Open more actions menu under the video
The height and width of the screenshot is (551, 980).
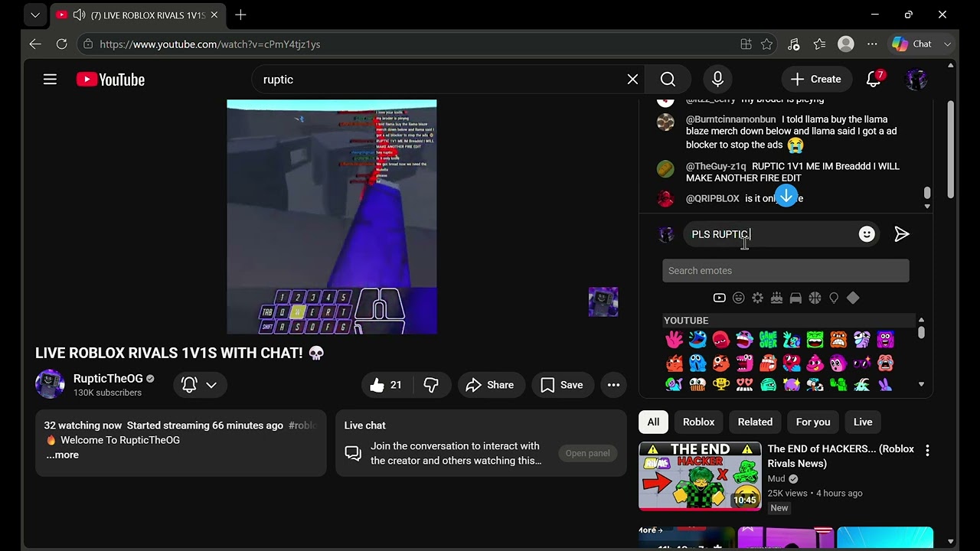tap(613, 385)
